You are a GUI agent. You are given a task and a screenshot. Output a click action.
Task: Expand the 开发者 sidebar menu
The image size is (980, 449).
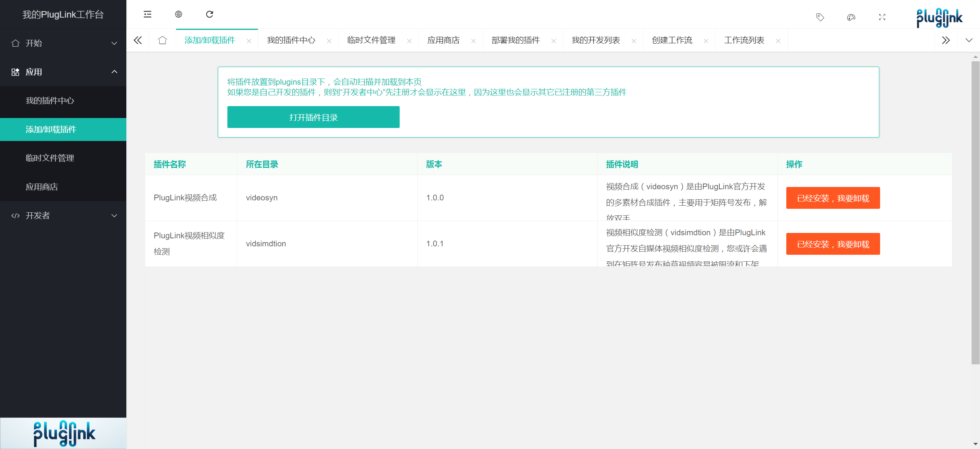click(x=63, y=215)
